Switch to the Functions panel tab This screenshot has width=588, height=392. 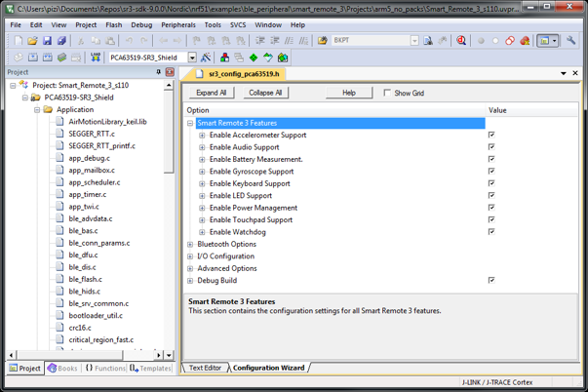[x=105, y=368]
